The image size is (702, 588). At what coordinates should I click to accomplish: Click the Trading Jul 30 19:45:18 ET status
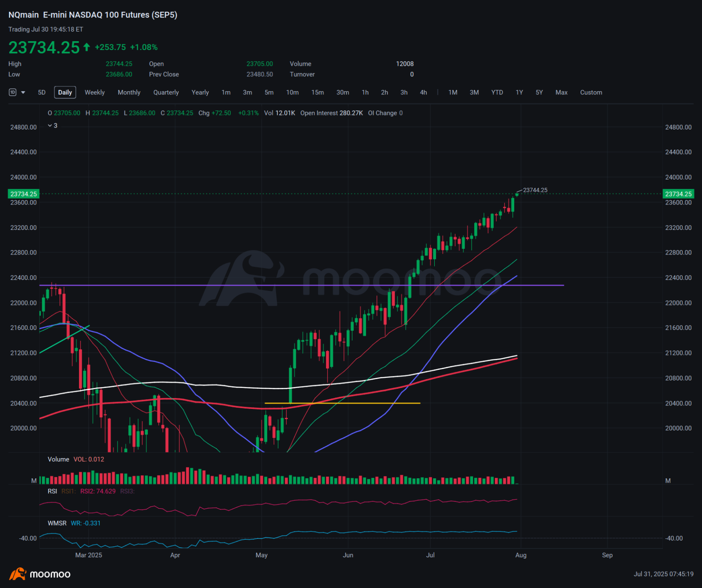[x=46, y=29]
